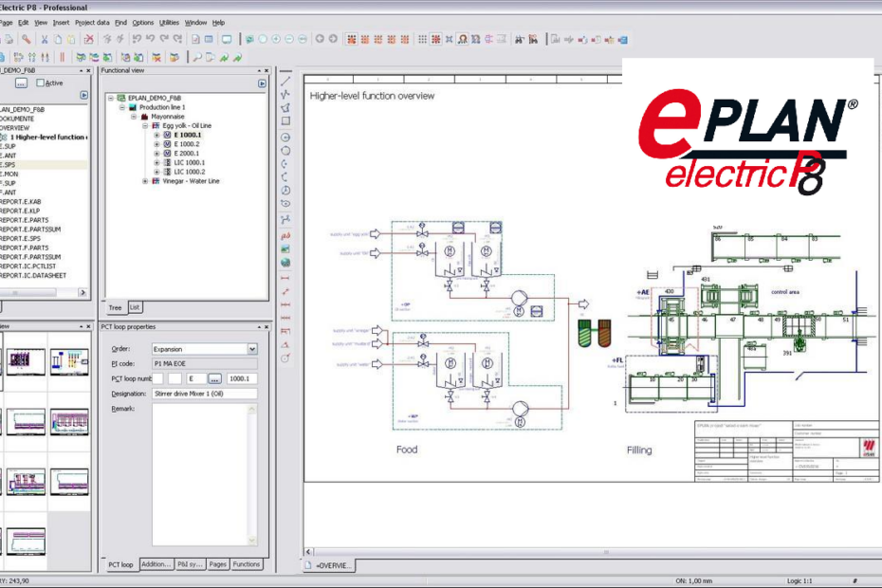Select the Insert image tool

coord(285,249)
